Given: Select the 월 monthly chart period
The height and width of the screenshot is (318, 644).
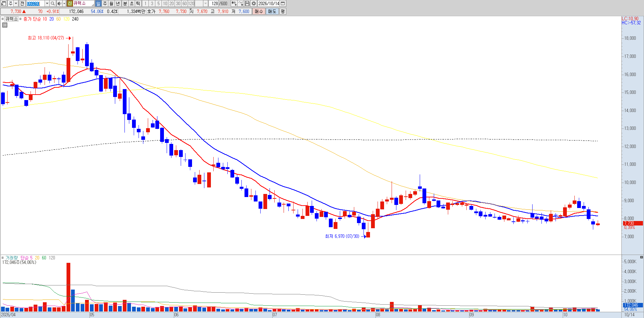Looking at the screenshot, I should [x=111, y=3].
